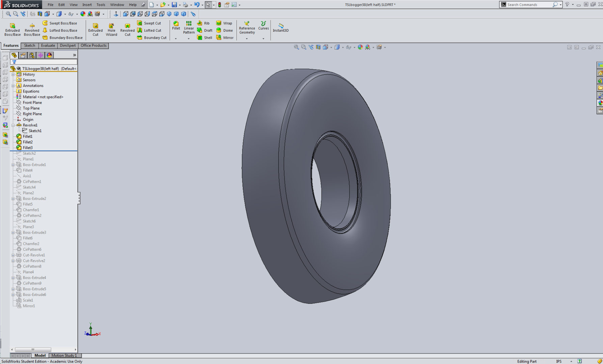The image size is (603, 364).
Task: Open Edit Appearance color tool
Action: click(x=360, y=47)
